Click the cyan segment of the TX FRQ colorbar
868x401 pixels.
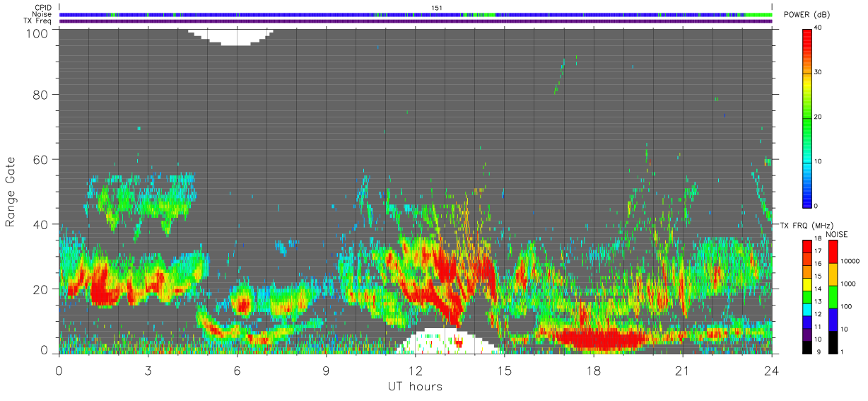click(x=807, y=308)
